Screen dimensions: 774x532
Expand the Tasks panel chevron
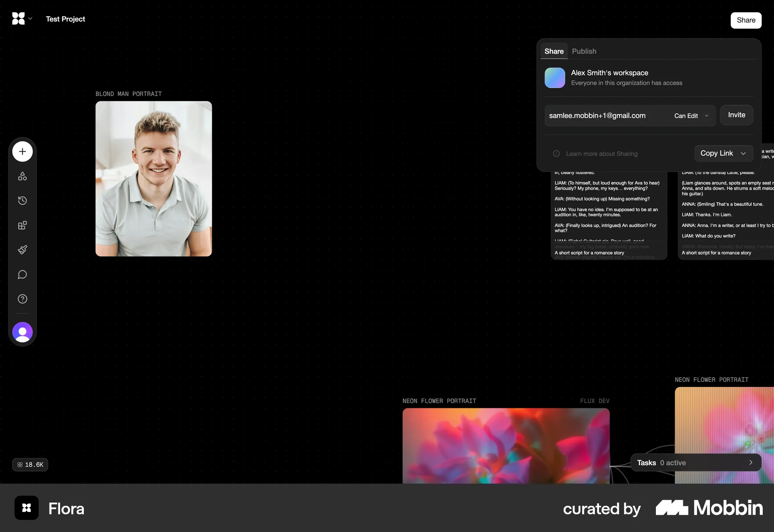751,463
